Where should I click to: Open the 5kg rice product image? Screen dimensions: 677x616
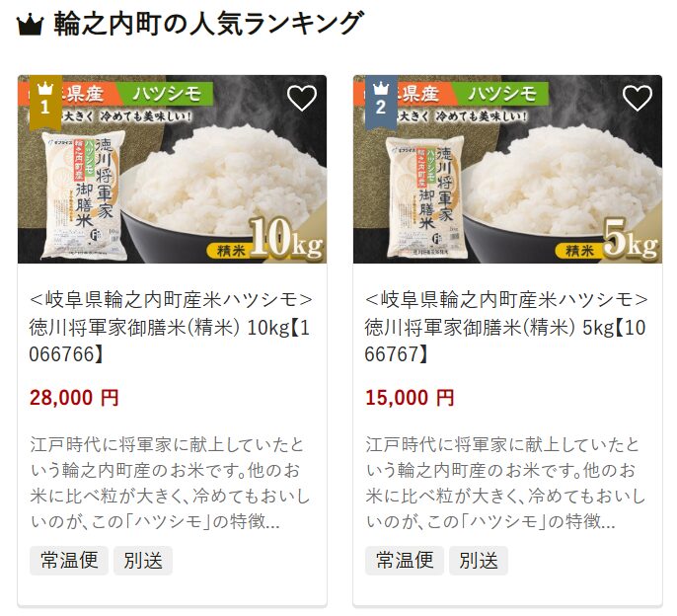507,169
